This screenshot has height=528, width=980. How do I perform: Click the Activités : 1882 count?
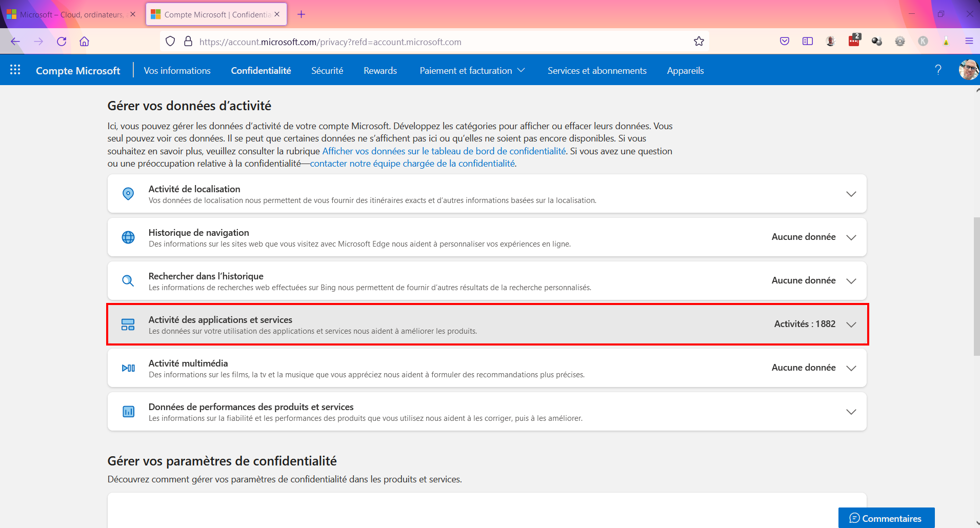[805, 324]
